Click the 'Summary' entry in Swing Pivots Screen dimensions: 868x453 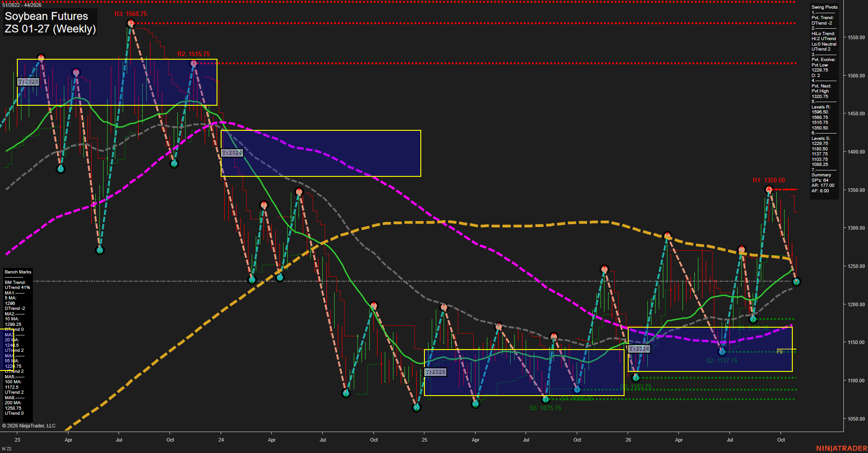pyautogui.click(x=821, y=175)
